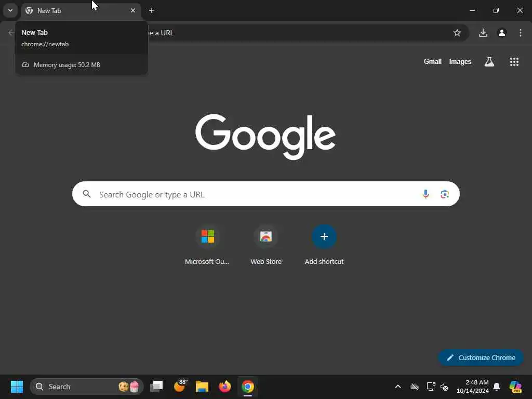This screenshot has width=532, height=399.
Task: Start voice search with microphone icon
Action: coord(425,194)
